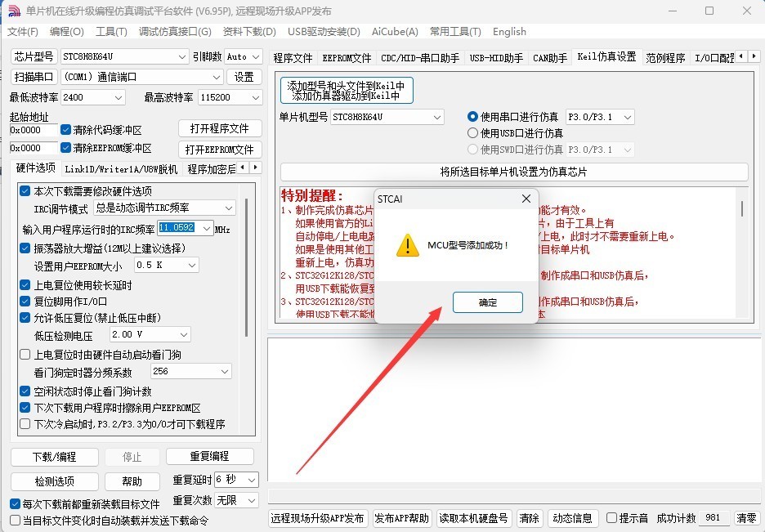This screenshot has width=765, height=532.
Task: Select 使用USB口进行仿真 radio button
Action: pyautogui.click(x=472, y=132)
